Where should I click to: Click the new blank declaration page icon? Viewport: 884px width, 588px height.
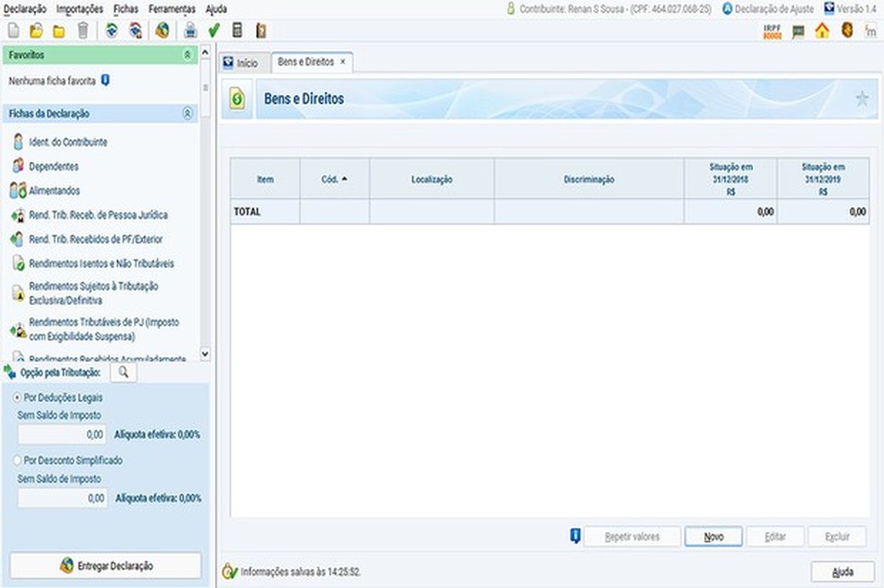point(13,31)
